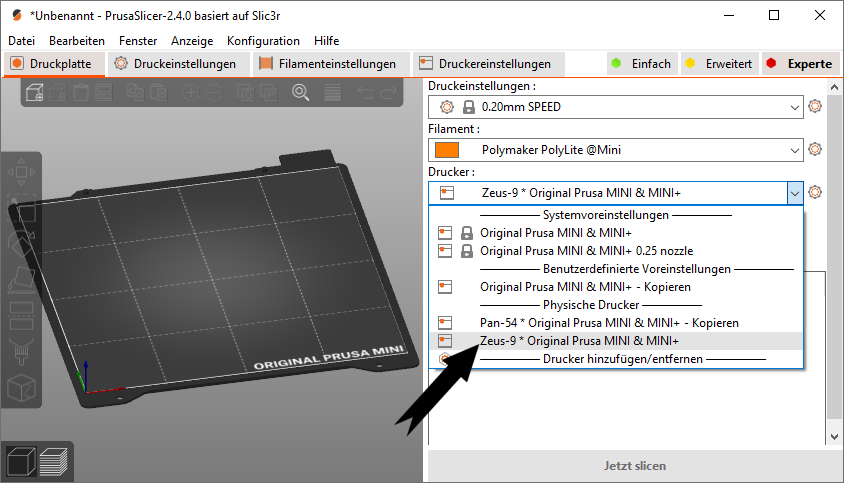
Task: Click the Add instance plus icon
Action: pos(190,92)
